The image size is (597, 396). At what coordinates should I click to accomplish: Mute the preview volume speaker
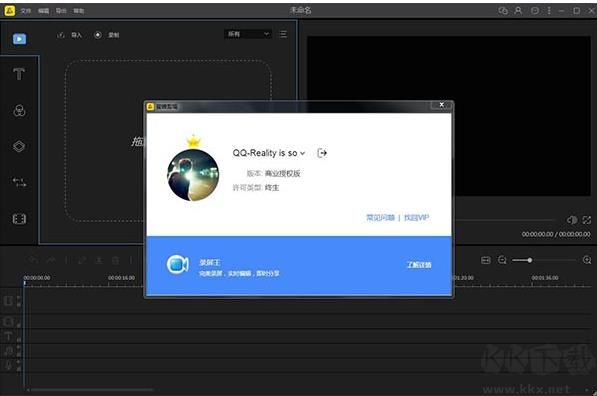point(572,220)
